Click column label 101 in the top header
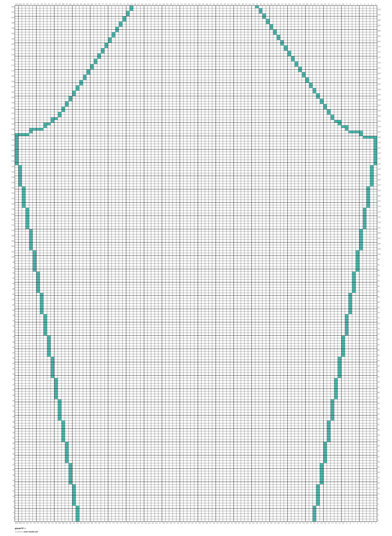This screenshot has width=392, height=536. (17, 4)
